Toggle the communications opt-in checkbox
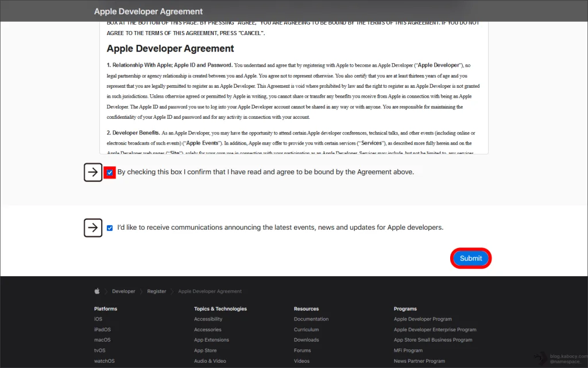The image size is (588, 368). [x=110, y=228]
